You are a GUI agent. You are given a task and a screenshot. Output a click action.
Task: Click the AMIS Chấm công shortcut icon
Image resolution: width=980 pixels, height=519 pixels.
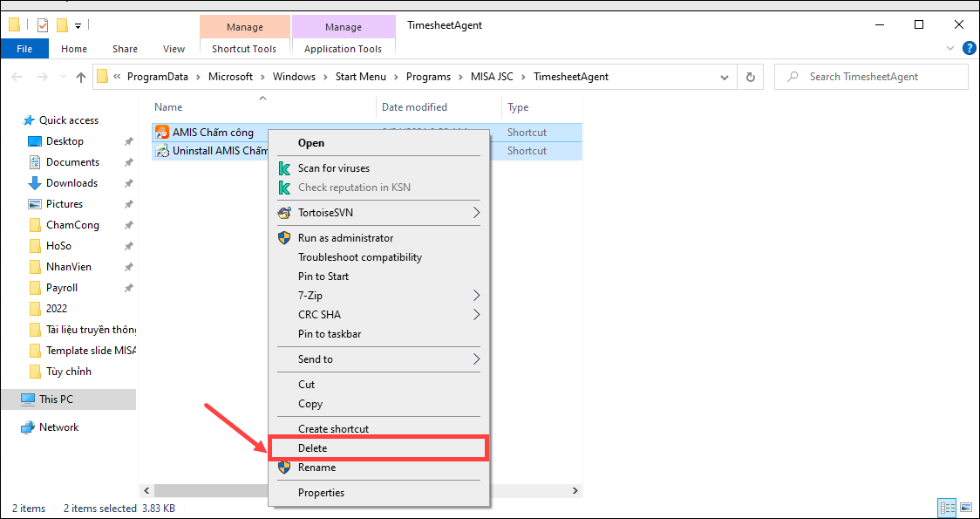[162, 133]
